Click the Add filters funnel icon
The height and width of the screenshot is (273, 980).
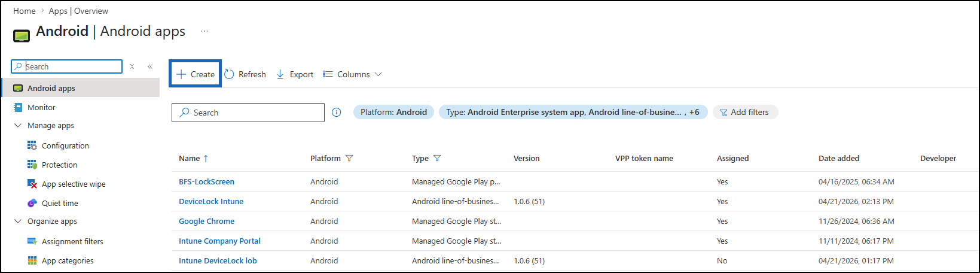tap(723, 112)
